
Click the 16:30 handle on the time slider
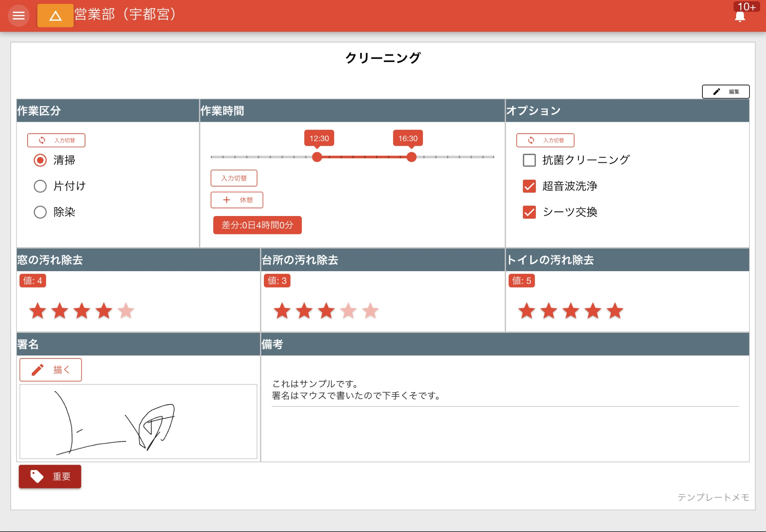pos(411,157)
